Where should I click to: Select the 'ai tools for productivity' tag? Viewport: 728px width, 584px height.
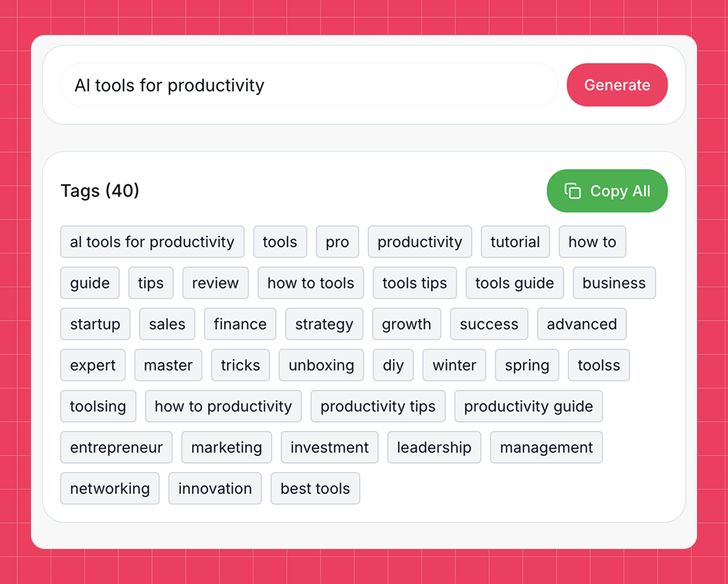(x=152, y=242)
